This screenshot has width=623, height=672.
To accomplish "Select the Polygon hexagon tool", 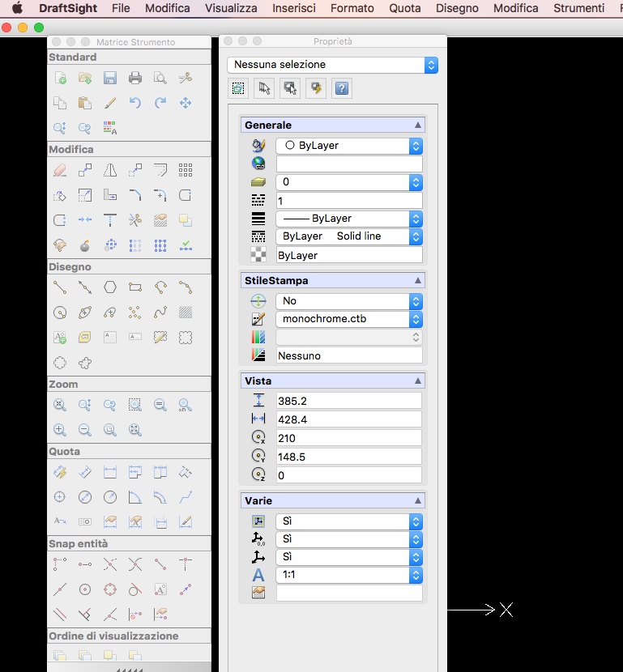I will pos(110,287).
